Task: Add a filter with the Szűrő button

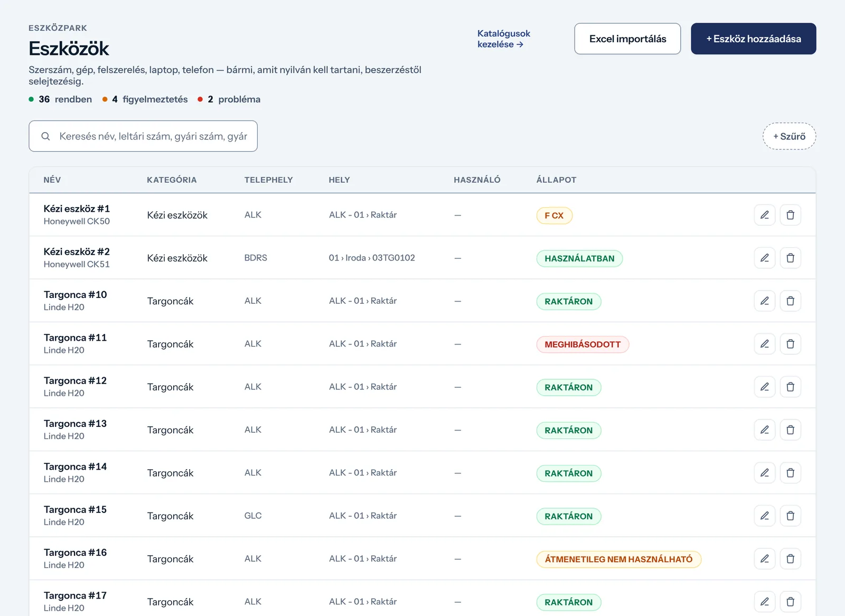Action: click(x=789, y=136)
